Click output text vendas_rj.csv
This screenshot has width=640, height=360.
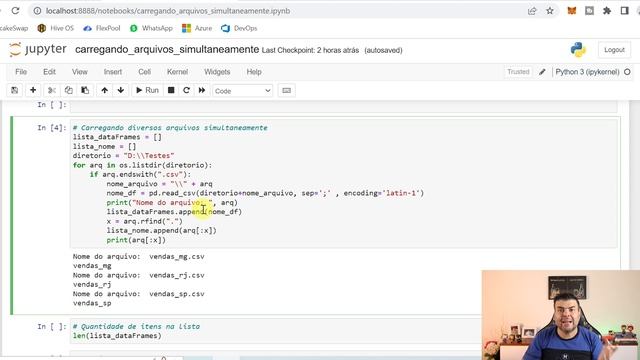pos(177,275)
